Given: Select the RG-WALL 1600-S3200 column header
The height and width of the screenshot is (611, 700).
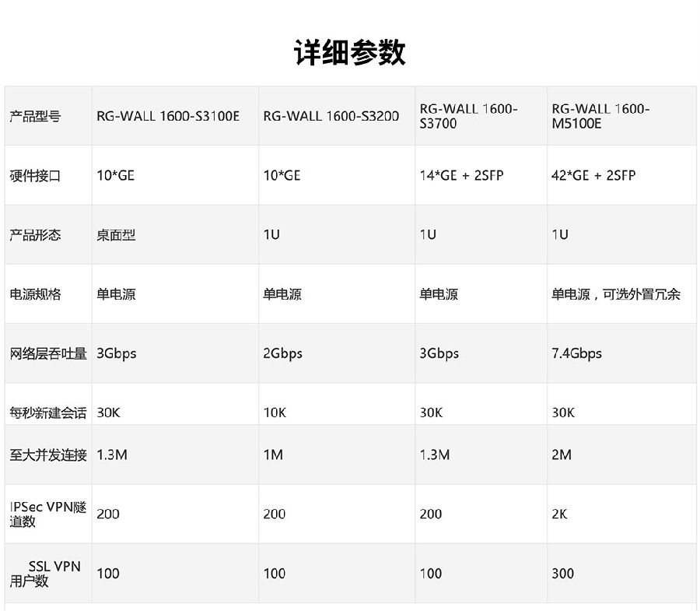Looking at the screenshot, I should (x=331, y=116).
